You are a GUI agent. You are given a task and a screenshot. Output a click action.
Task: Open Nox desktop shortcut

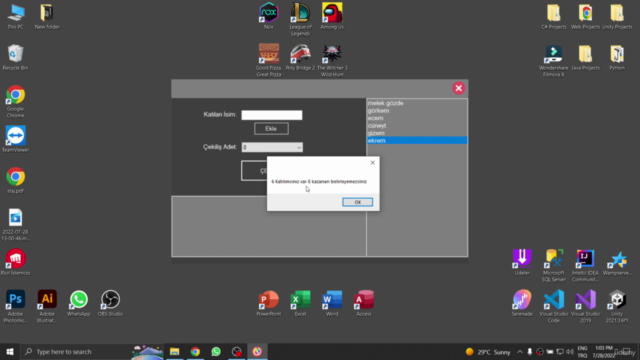[x=269, y=16]
